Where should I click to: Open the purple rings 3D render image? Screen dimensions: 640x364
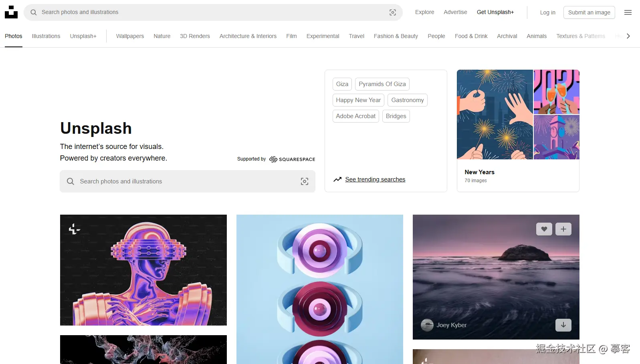[320, 289]
